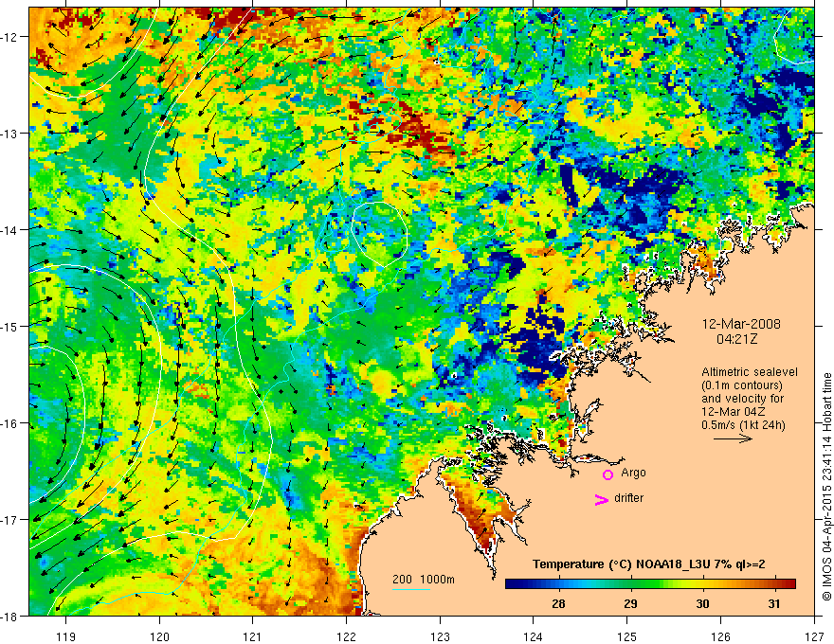The height and width of the screenshot is (644, 834).
Task: Click the '12-Mar 04Z' caption line
Action: pyautogui.click(x=732, y=412)
